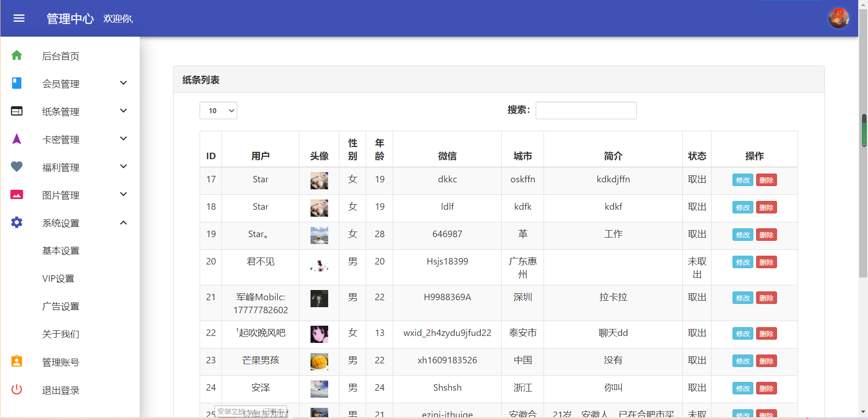This screenshot has height=419, width=868.
Task: Select 广告设置 in the sidebar
Action: 61,306
